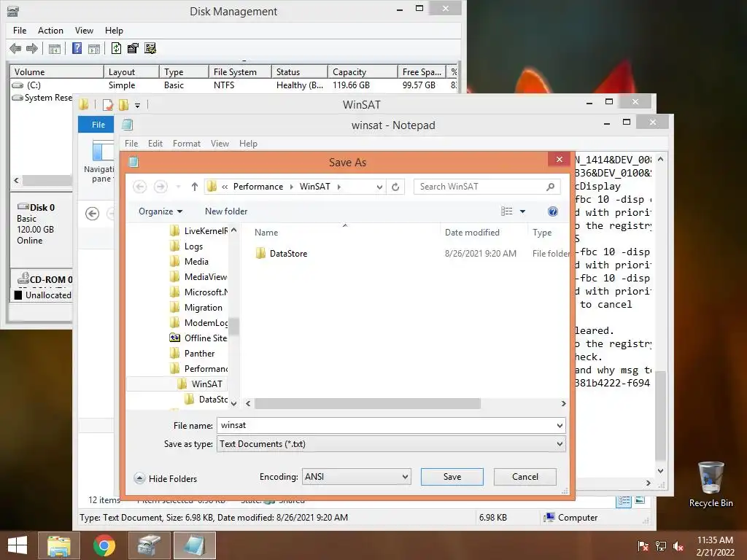Viewport: 747px width, 560px height.
Task: Click Help icon in Disk Management toolbar
Action: pyautogui.click(x=77, y=48)
